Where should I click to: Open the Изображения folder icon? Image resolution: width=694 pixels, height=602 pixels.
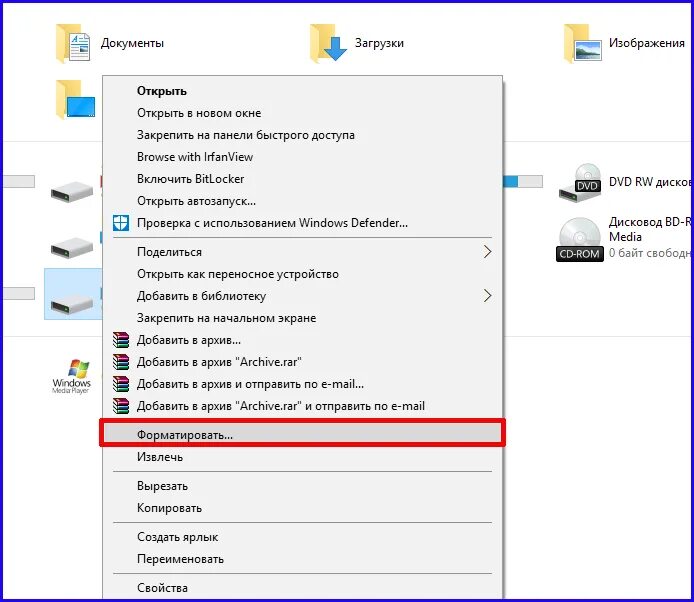582,44
